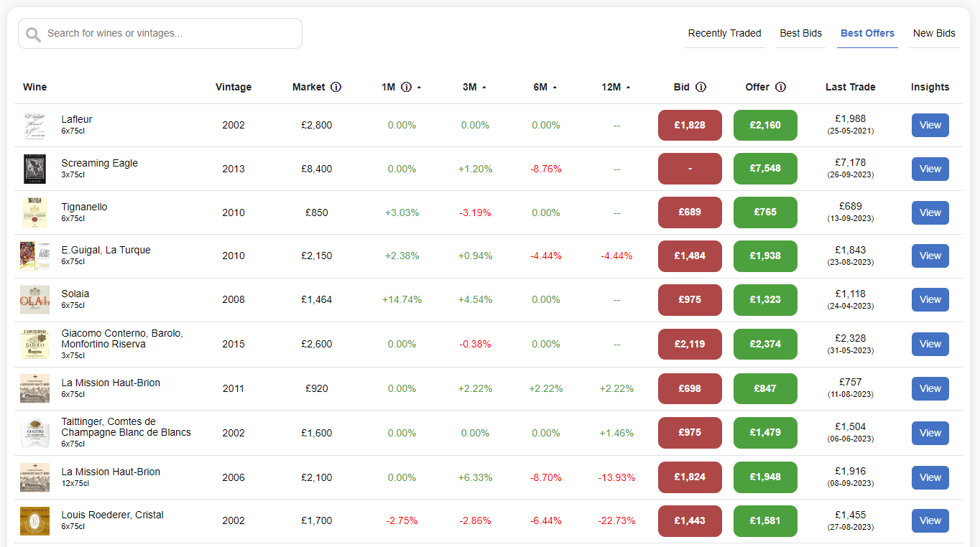The height and width of the screenshot is (547, 980).
Task: View insights for Solaia 2008
Action: tap(930, 299)
